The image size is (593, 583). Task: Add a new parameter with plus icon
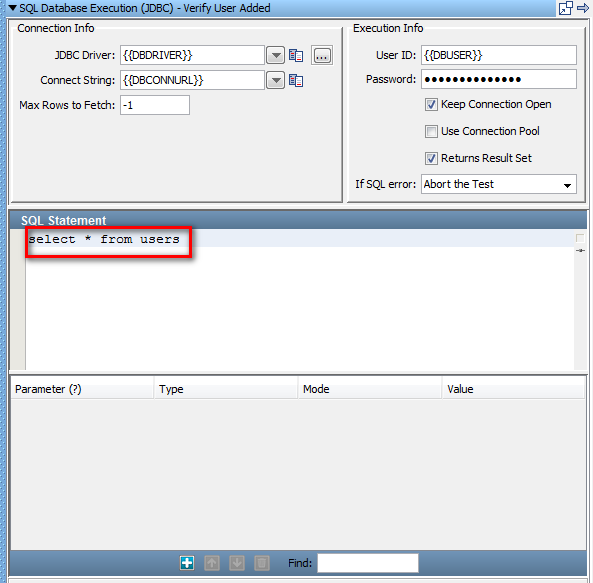pyautogui.click(x=187, y=563)
